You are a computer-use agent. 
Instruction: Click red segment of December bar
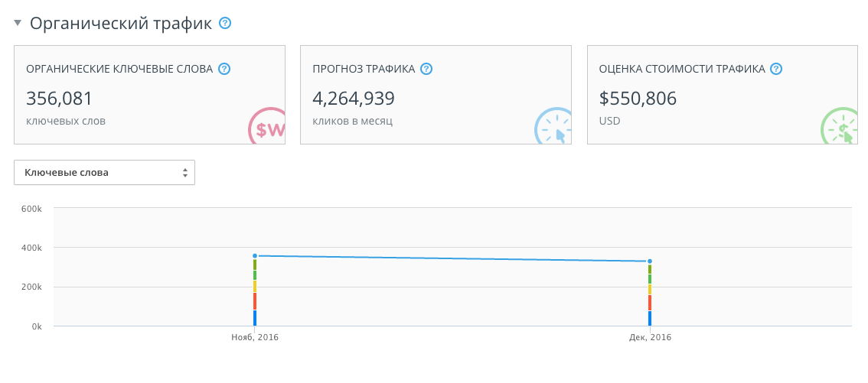(650, 303)
